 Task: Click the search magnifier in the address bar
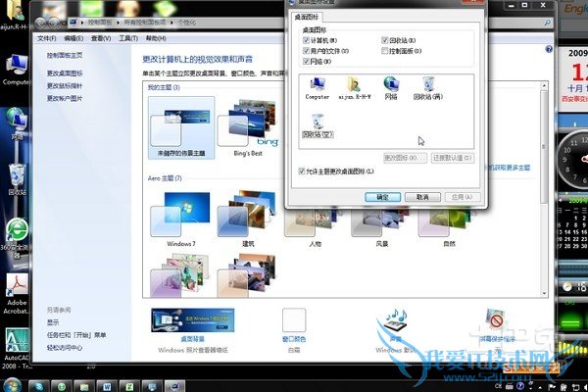pyautogui.click(x=548, y=23)
